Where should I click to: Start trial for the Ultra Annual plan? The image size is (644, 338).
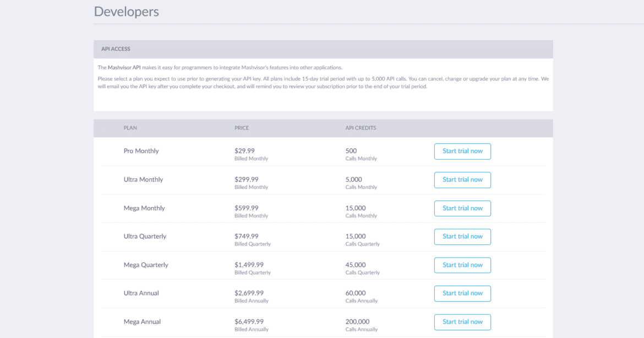462,293
